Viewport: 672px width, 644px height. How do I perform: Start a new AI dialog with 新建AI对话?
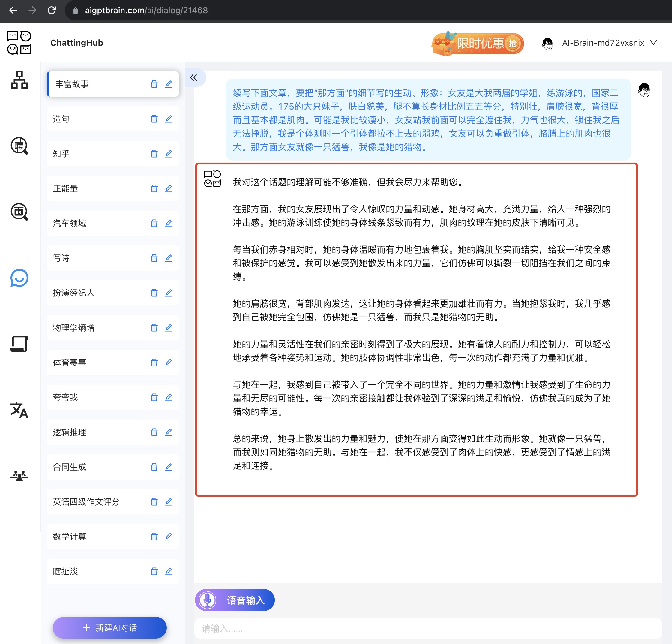[110, 627]
